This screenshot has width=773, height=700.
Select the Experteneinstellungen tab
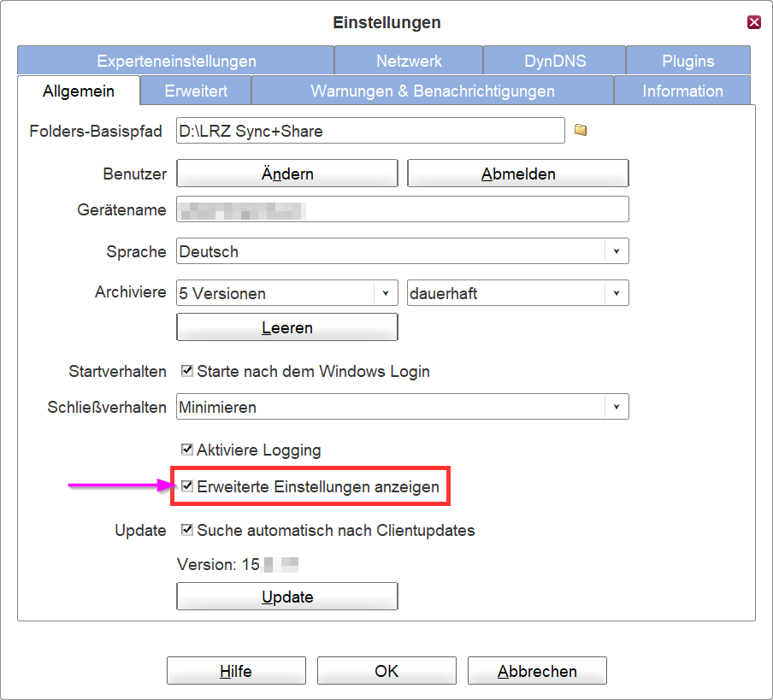[x=176, y=62]
